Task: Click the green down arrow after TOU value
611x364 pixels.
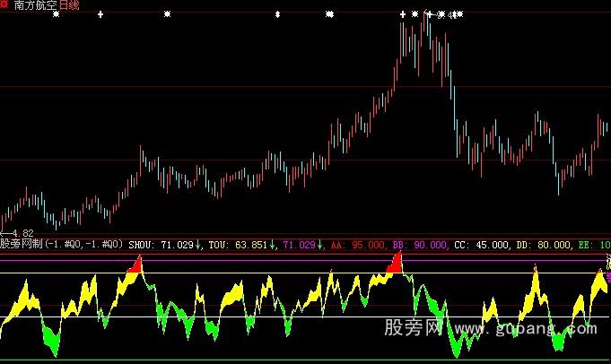Action: coord(272,245)
